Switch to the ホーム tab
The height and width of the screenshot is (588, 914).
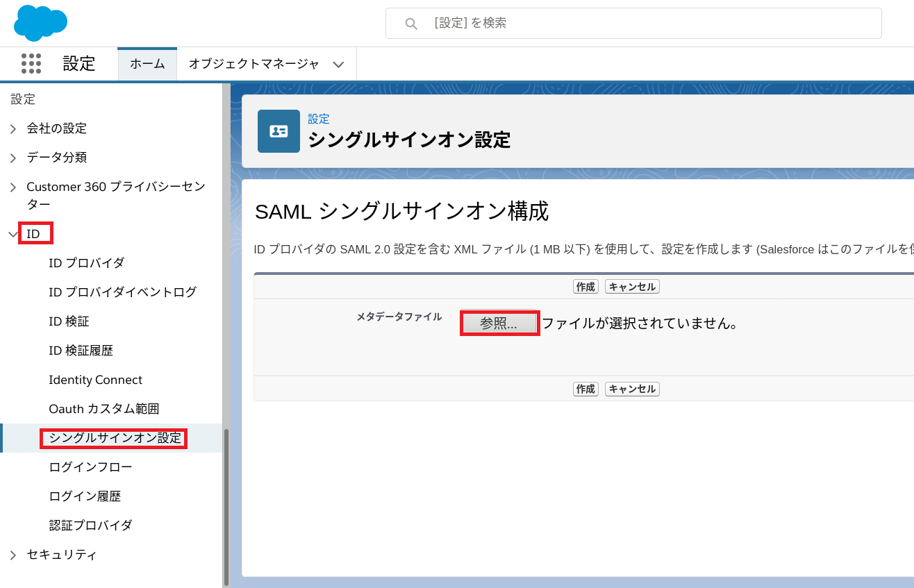tap(147, 65)
